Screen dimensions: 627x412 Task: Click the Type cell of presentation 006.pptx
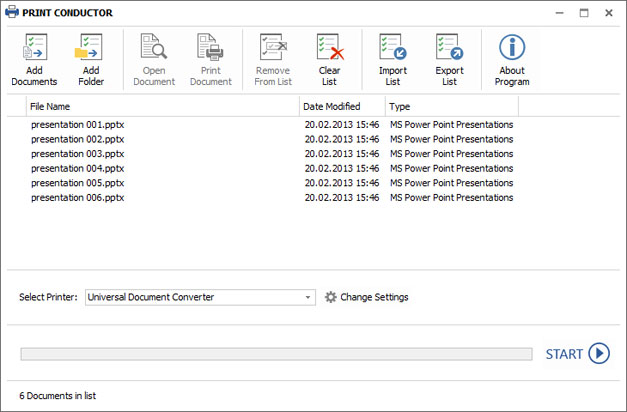(451, 198)
